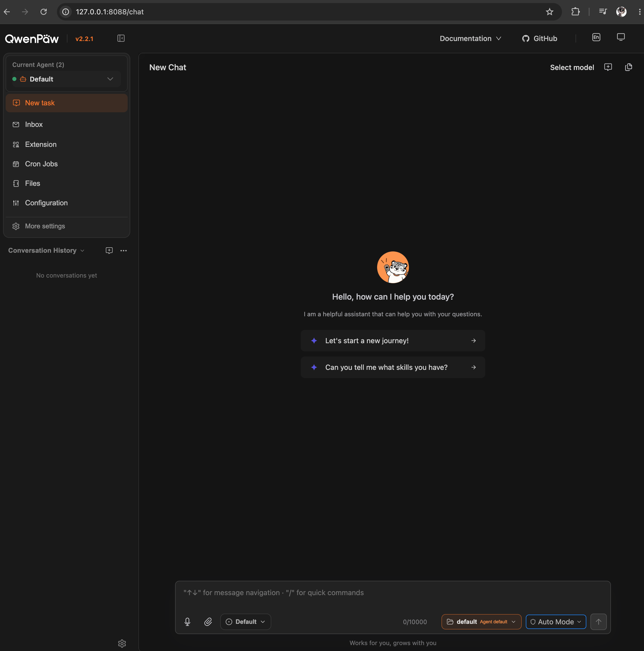The width and height of the screenshot is (644, 651).
Task: Start new chat via header plus-bubble icon
Action: coord(608,67)
